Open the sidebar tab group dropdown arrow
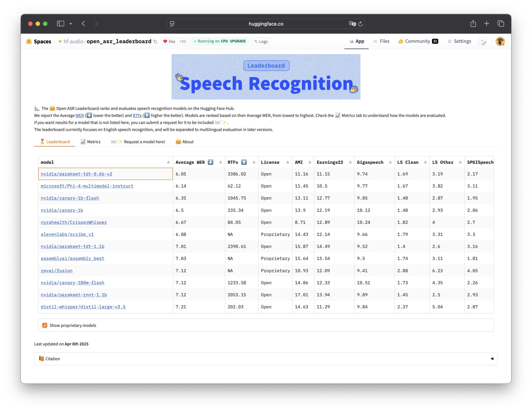Viewport: 532px width, 411px height. pyautogui.click(x=71, y=24)
